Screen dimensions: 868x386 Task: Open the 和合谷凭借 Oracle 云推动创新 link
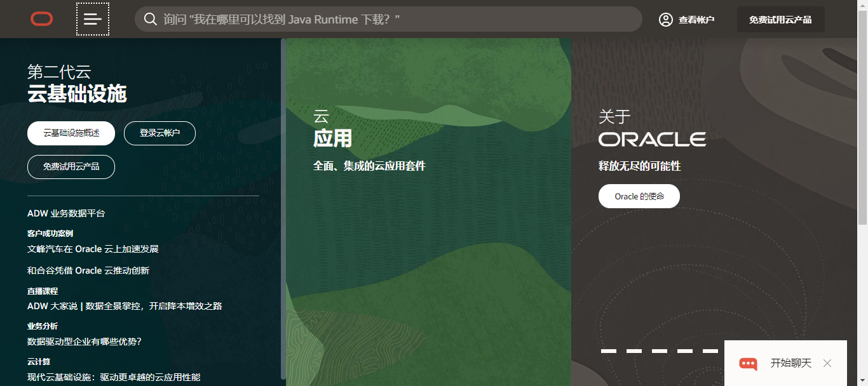click(88, 270)
